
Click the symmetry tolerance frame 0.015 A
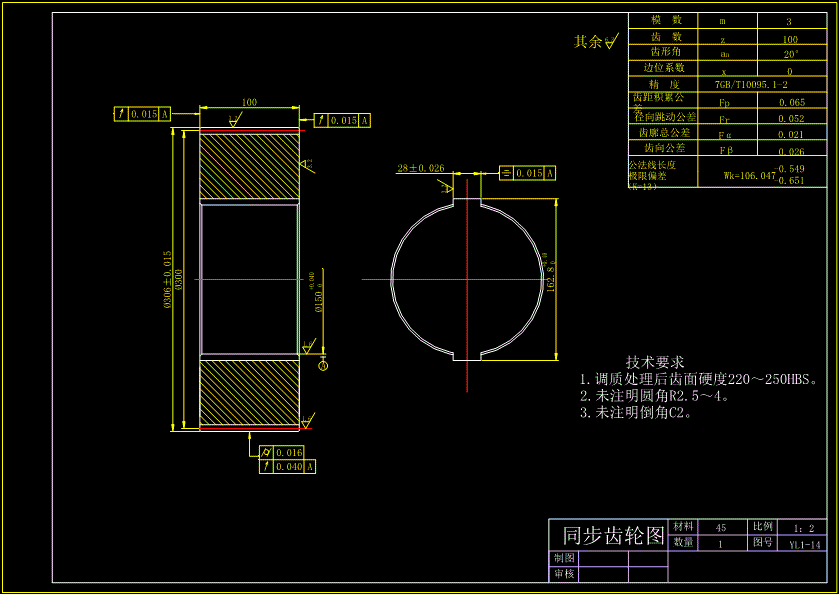point(527,173)
